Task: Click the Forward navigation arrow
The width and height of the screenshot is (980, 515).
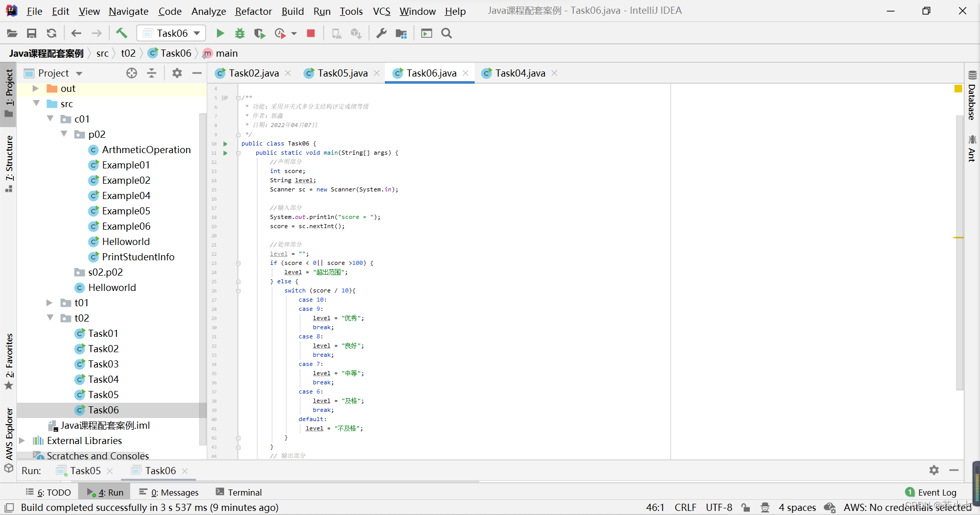Action: tap(96, 34)
